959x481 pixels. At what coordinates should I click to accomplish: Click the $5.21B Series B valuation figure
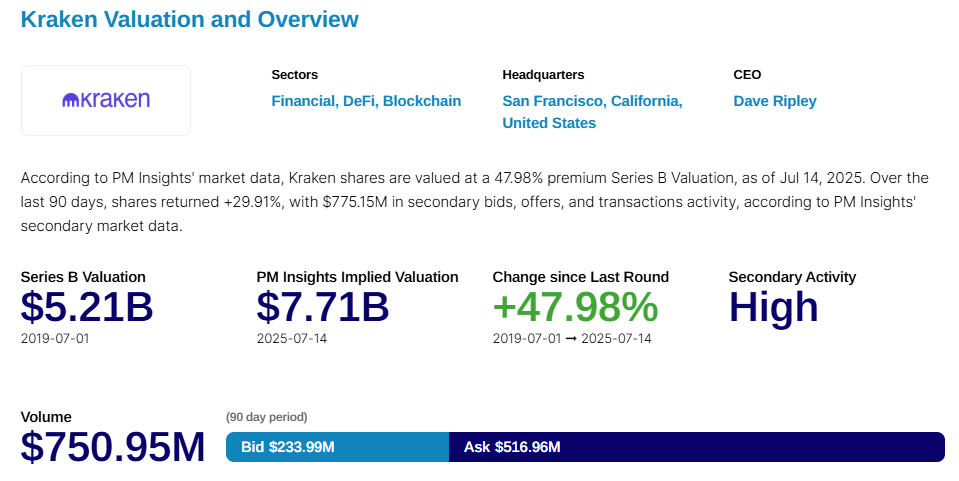click(x=87, y=307)
